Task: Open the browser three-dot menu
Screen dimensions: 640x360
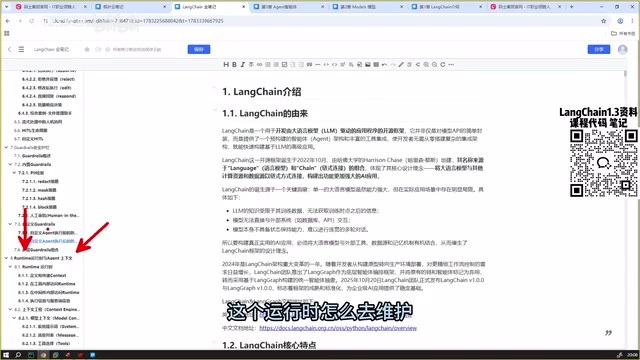Action: [632, 21]
